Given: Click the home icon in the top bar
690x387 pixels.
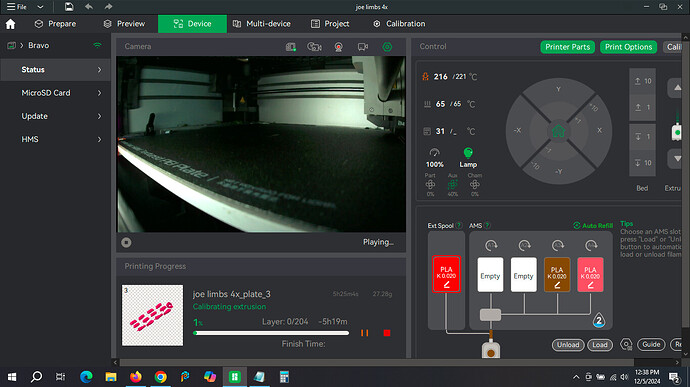Looking at the screenshot, I should (11, 24).
